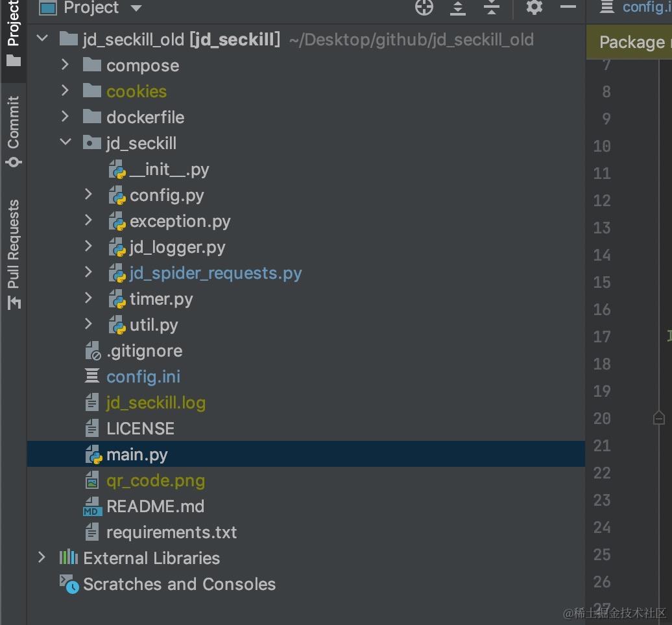Click the compose folder icon

(x=91, y=65)
